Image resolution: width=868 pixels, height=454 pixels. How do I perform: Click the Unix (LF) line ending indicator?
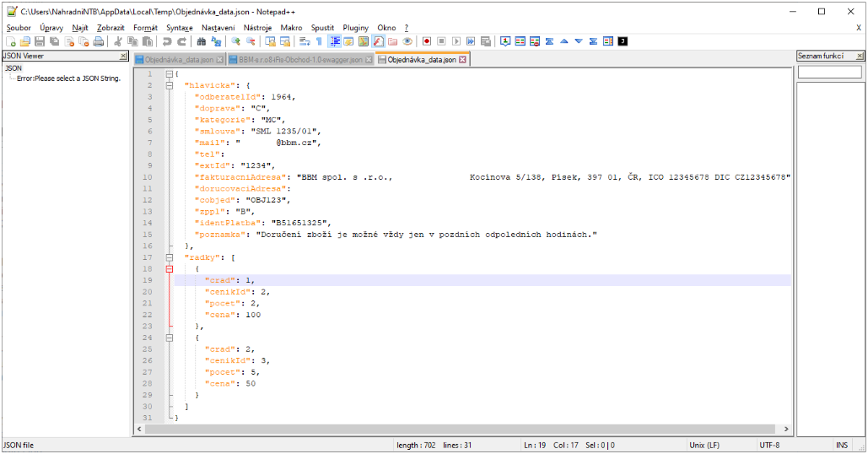point(704,446)
